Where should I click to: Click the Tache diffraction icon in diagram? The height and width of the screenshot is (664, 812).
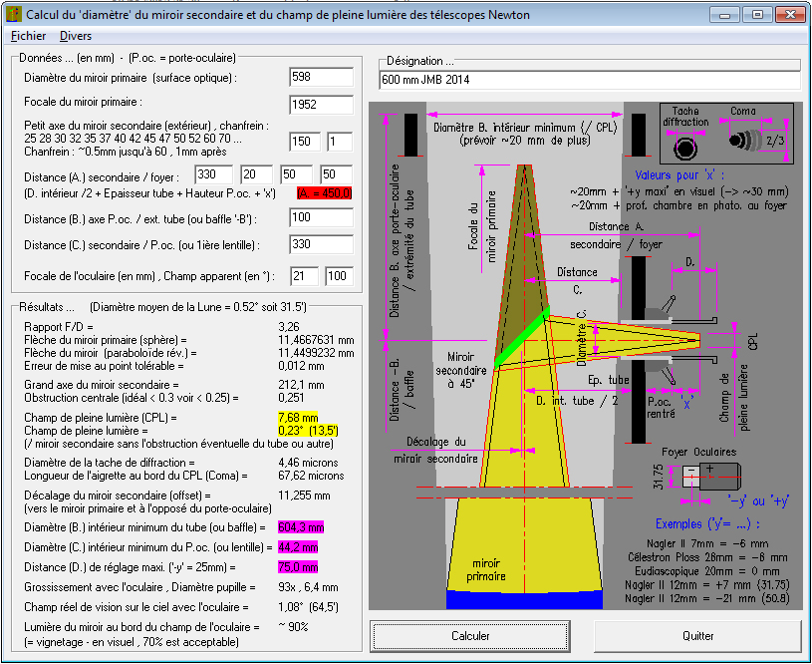click(685, 148)
